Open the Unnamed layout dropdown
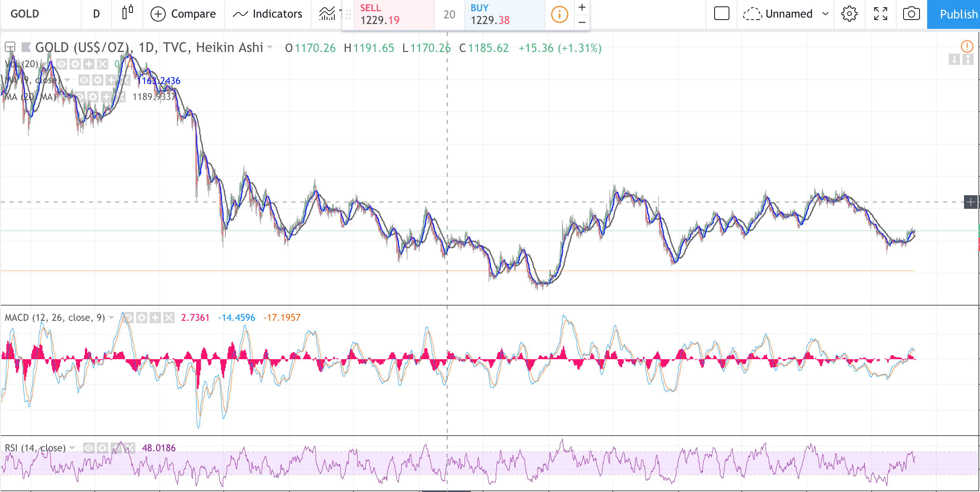The width and height of the screenshot is (980, 492). (x=825, y=14)
